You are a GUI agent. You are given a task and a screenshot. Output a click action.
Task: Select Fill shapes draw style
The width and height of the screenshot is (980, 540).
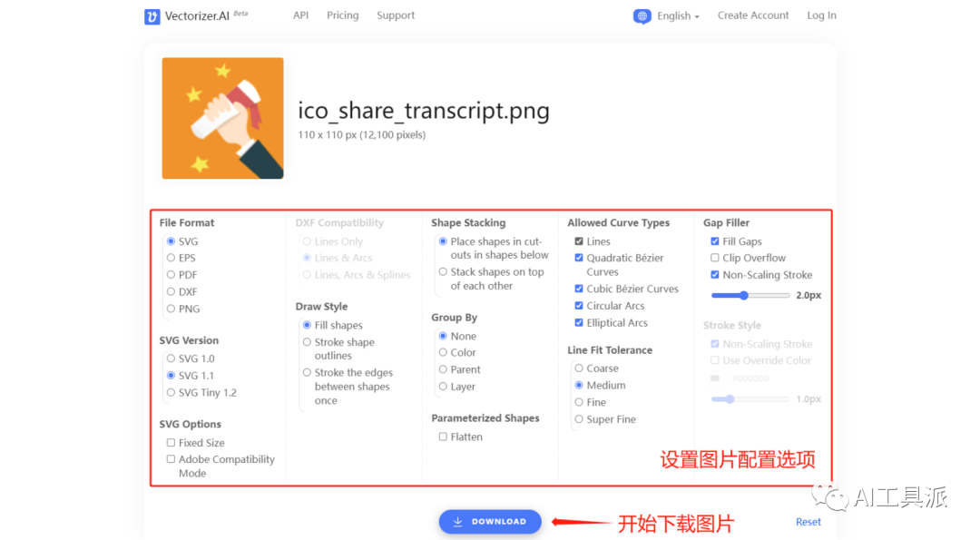click(307, 325)
